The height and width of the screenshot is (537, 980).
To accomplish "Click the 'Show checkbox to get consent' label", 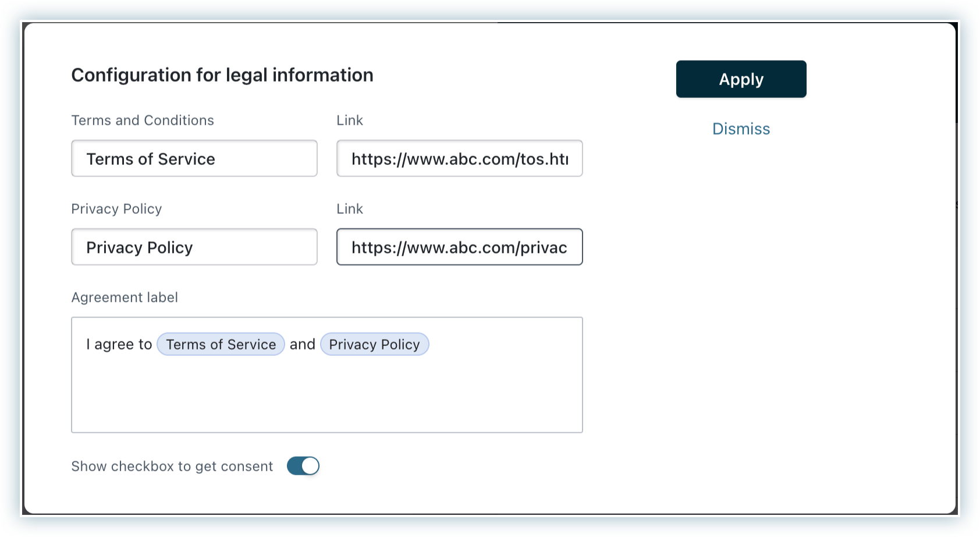I will 172,466.
